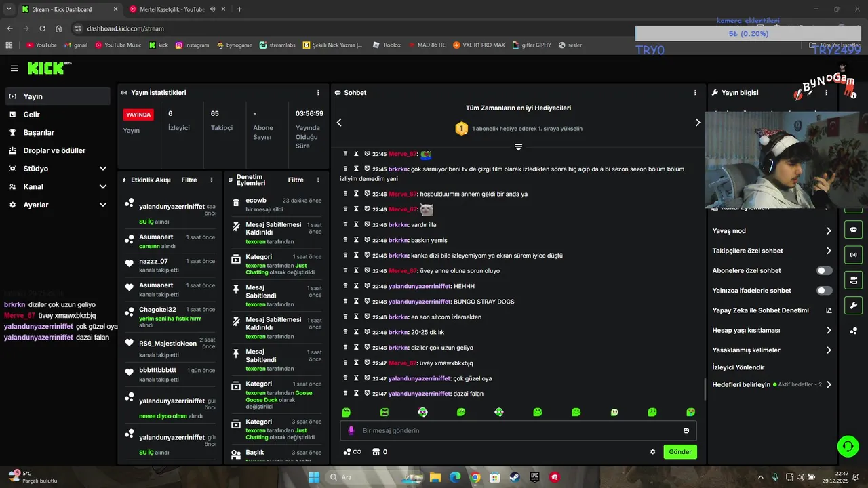The image size is (868, 488).
Task: Click İzleyici Yönlendir option
Action: [x=738, y=367]
